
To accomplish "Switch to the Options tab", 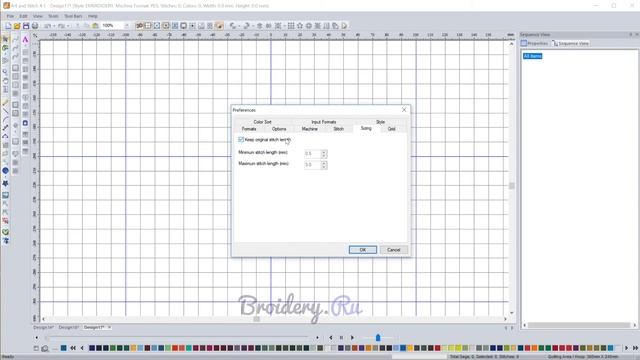I will [279, 129].
